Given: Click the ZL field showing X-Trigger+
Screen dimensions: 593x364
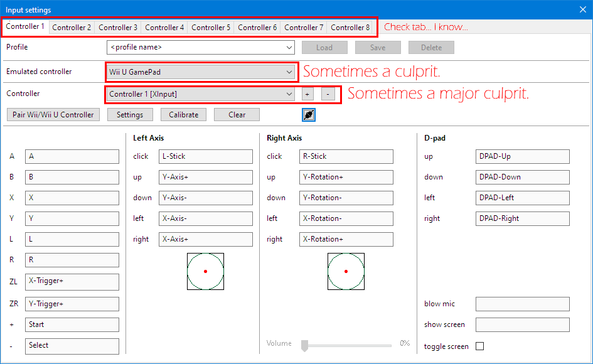Looking at the screenshot, I should pos(72,282).
